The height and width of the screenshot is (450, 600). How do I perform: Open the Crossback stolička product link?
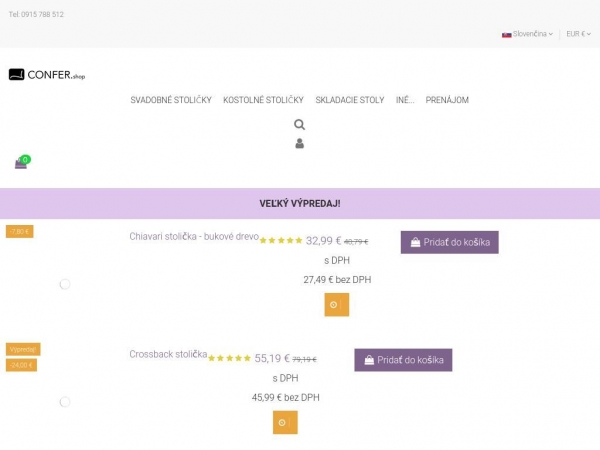(x=168, y=354)
